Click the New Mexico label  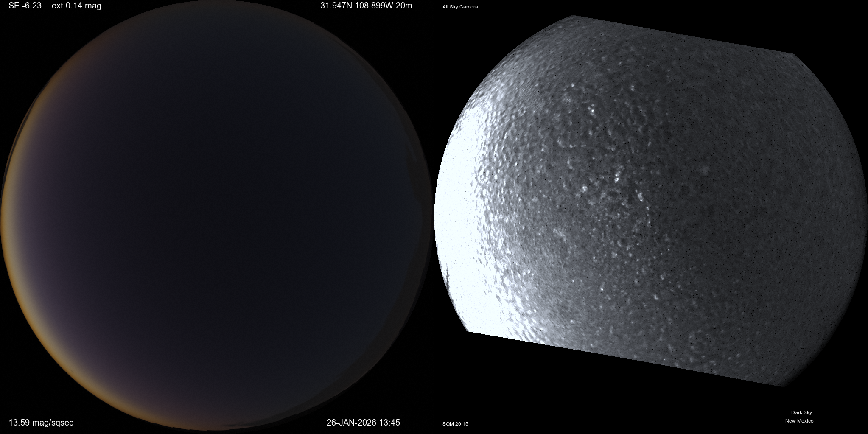coord(799,421)
